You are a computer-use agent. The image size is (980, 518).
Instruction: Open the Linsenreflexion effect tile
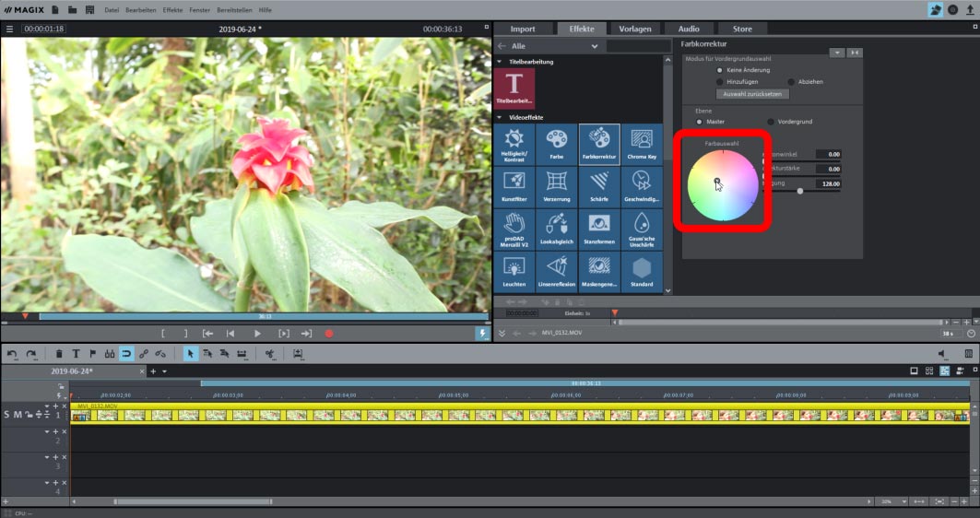[556, 272]
